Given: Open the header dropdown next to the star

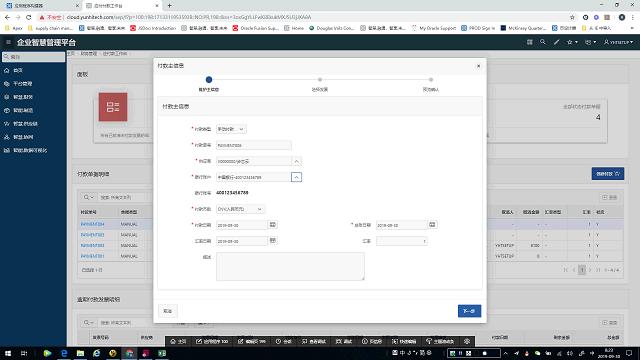Looking at the screenshot, I should [590, 42].
